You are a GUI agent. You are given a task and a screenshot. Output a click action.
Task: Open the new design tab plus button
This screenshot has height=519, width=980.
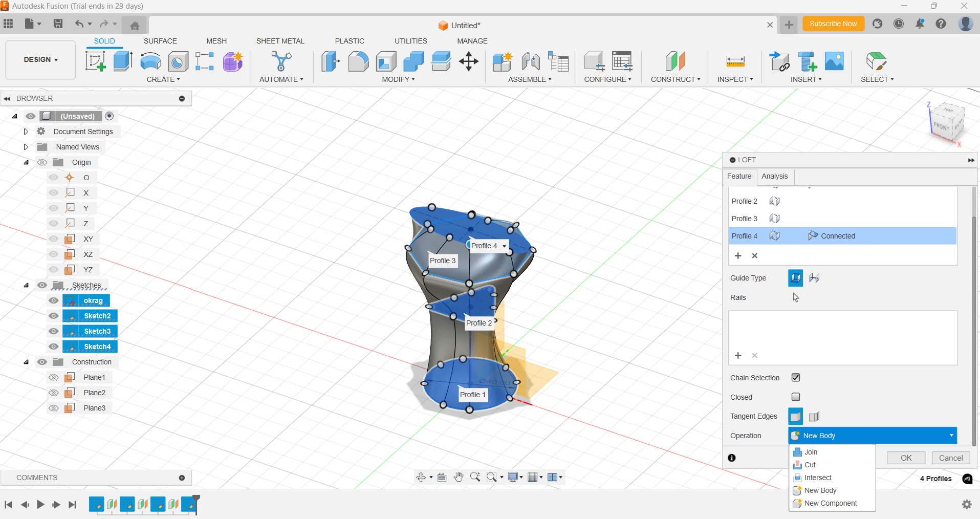coord(789,25)
